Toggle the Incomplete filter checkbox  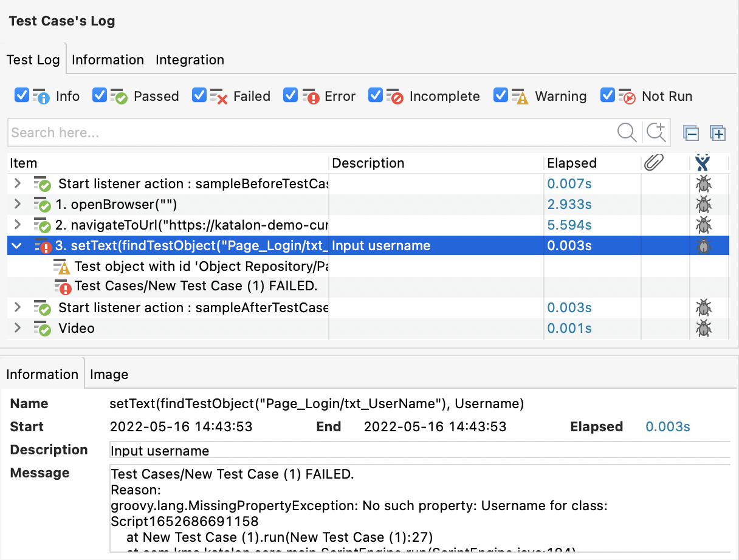coord(376,95)
